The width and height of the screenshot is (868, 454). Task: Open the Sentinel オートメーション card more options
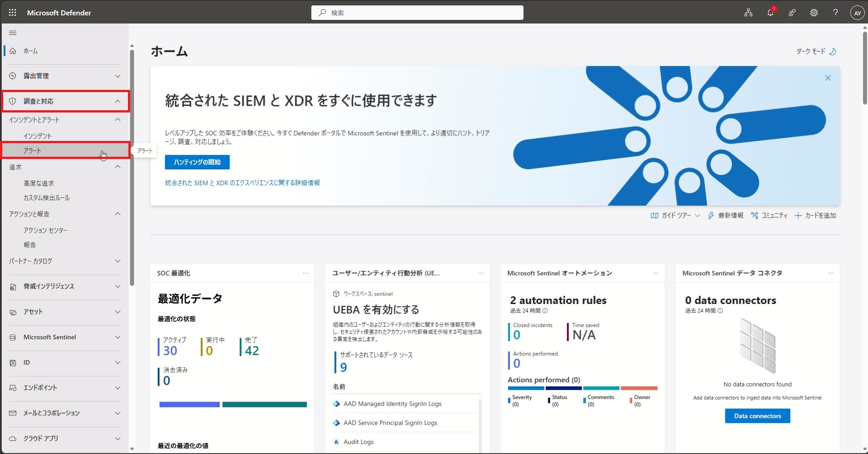coord(656,273)
